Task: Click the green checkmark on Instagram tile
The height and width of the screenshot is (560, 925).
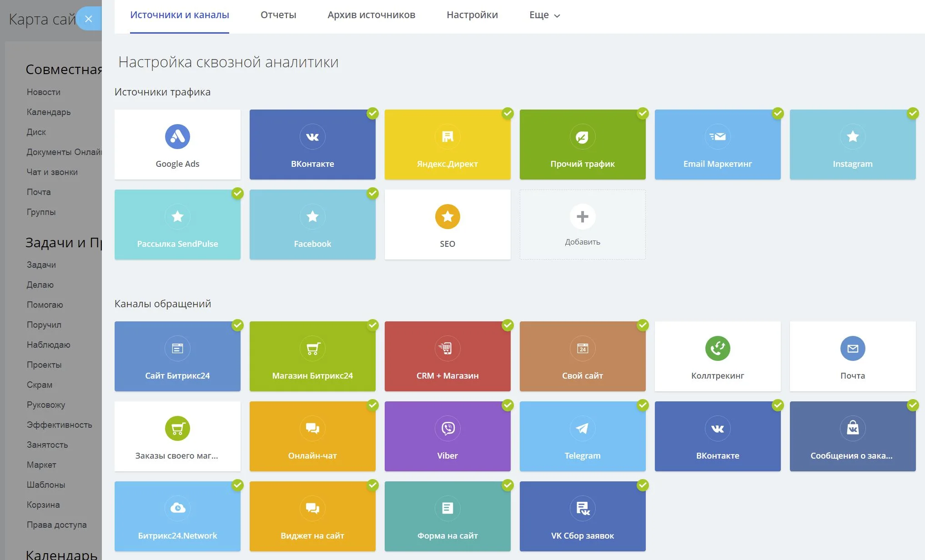Action: tap(913, 113)
